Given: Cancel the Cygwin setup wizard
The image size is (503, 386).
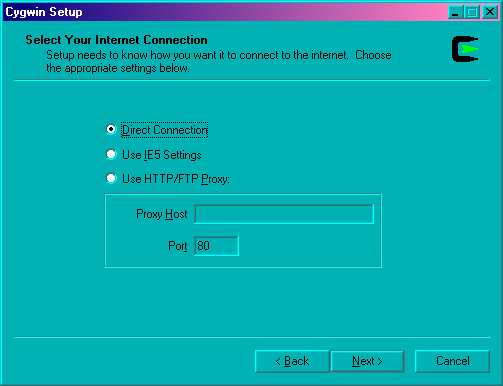Looking at the screenshot, I should click(x=452, y=361).
